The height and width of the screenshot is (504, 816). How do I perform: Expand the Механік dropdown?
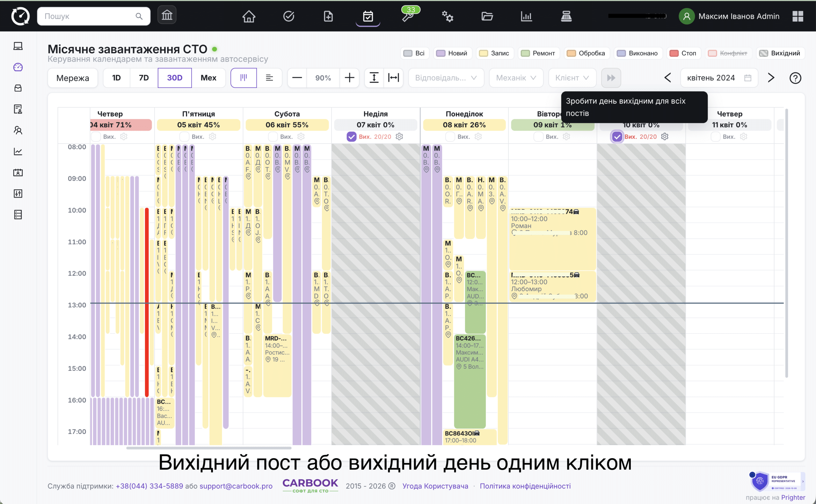point(516,78)
